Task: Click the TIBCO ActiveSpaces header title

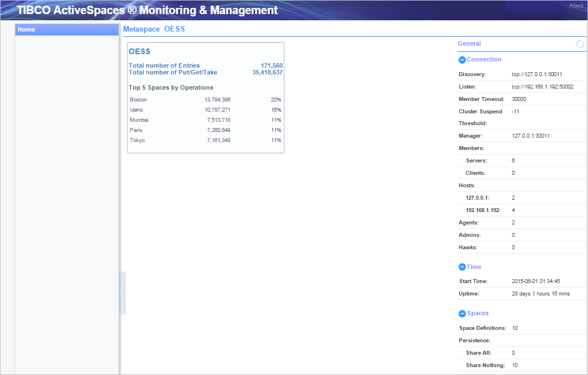Action: (147, 10)
